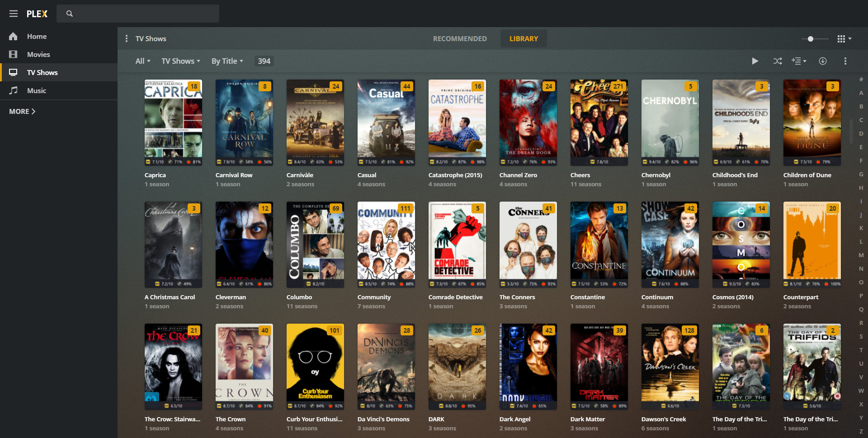
Task: Open the grid view mode dropdown
Action: coord(844,39)
